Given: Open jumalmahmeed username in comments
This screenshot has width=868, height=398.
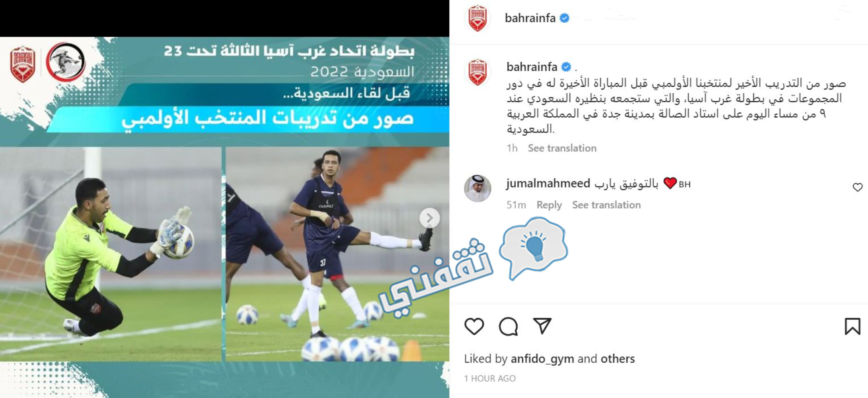Looking at the screenshot, I should pos(548,183).
